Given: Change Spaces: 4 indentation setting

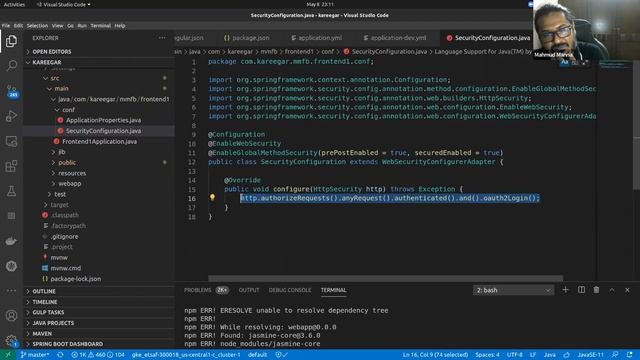Looking at the screenshot, I should tap(487, 355).
